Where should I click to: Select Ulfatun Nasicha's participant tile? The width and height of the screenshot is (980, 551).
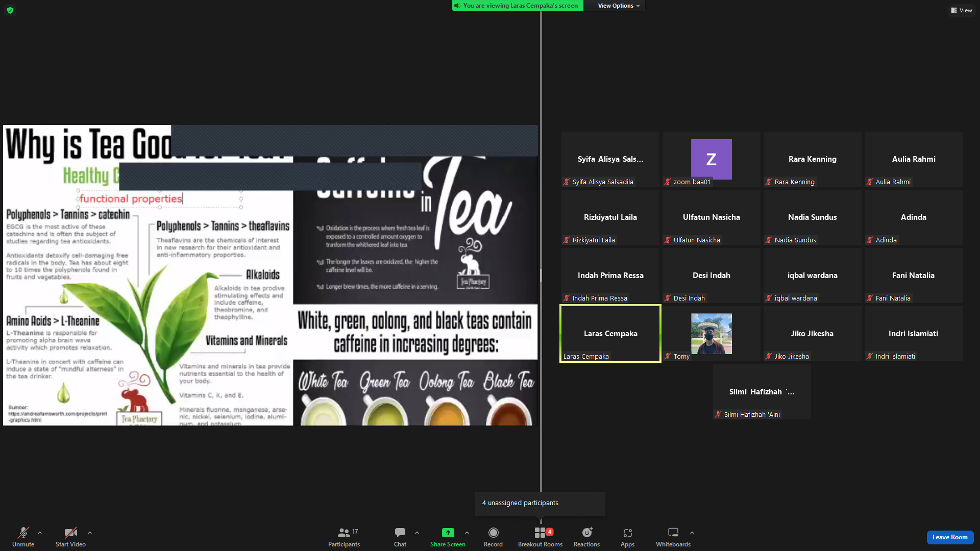pyautogui.click(x=712, y=217)
